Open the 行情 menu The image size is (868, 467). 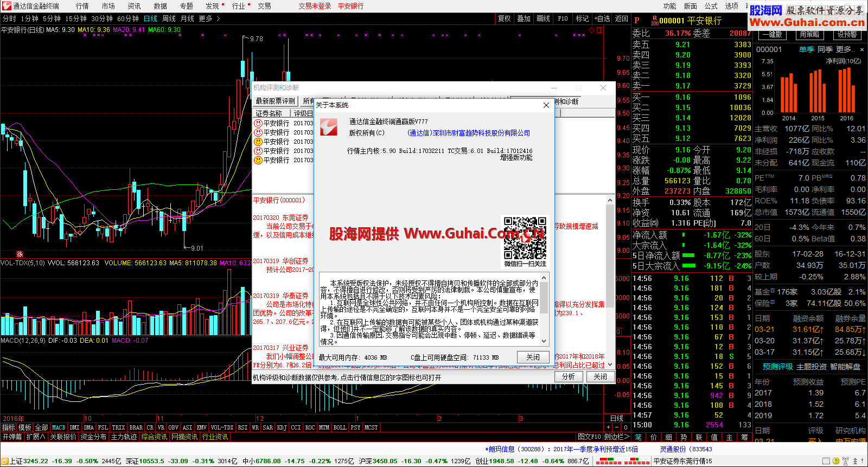click(82, 6)
